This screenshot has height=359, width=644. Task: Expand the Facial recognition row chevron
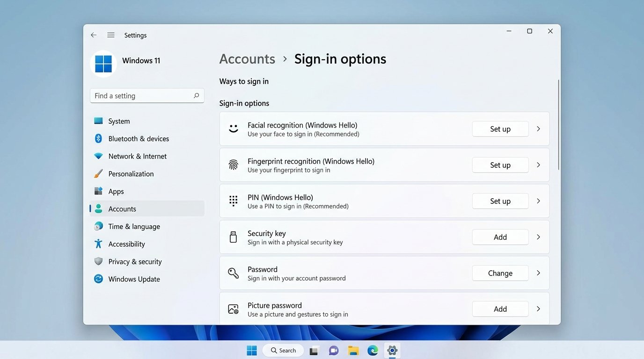(538, 129)
